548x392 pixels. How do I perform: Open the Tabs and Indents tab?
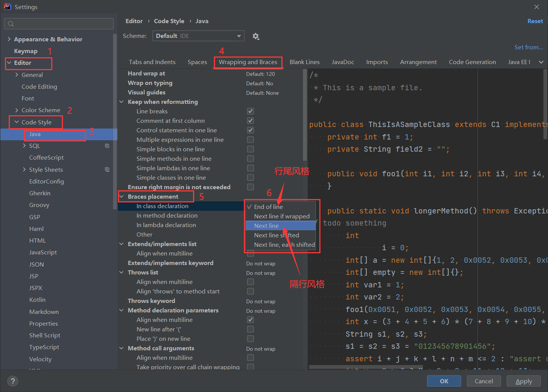(x=152, y=62)
